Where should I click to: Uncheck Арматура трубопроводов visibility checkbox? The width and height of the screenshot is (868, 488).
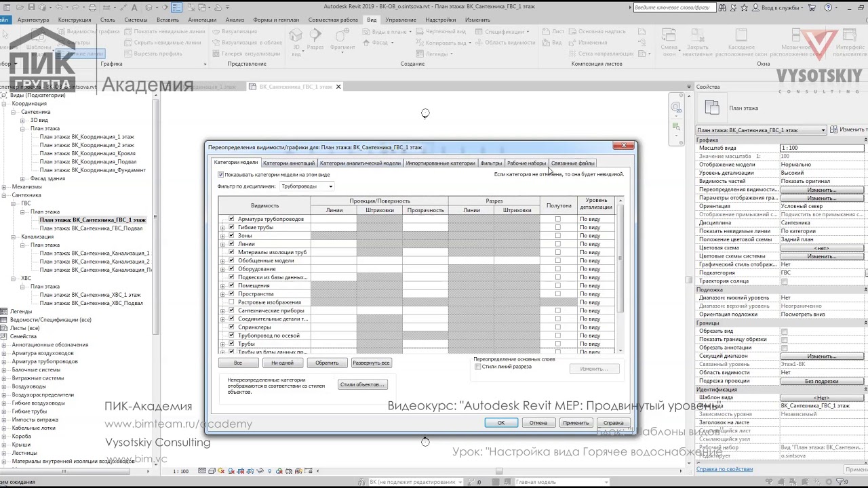click(x=231, y=219)
